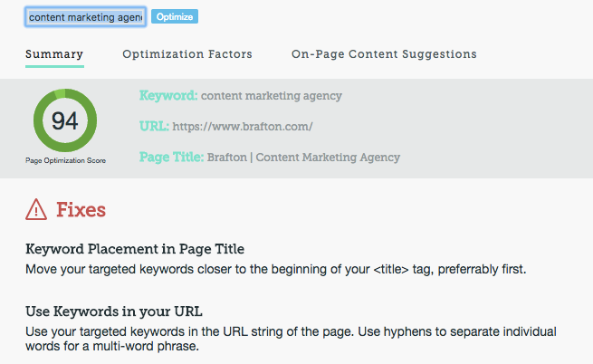593x364 pixels.
Task: Open the On-Page Content Suggestions tab
Action: click(x=384, y=54)
